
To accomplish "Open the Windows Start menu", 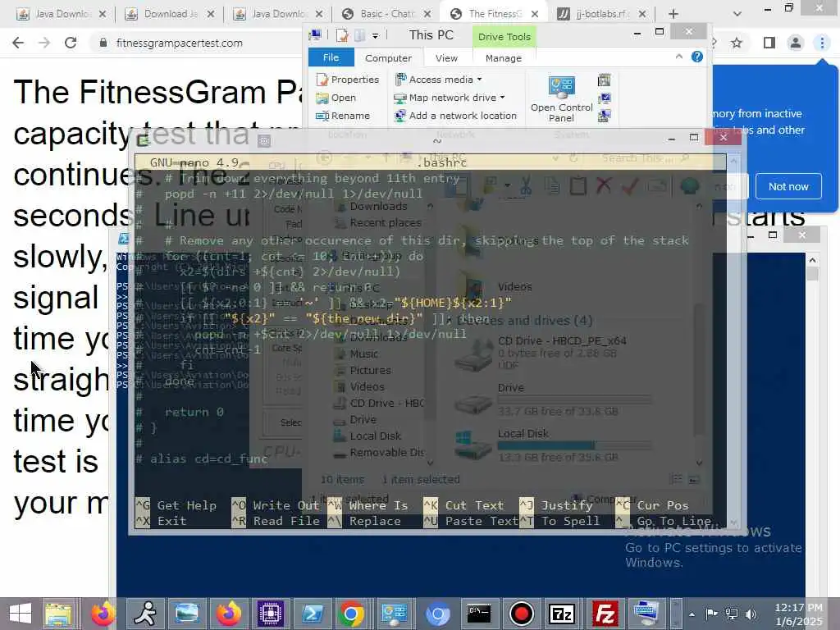I will coord(21,614).
